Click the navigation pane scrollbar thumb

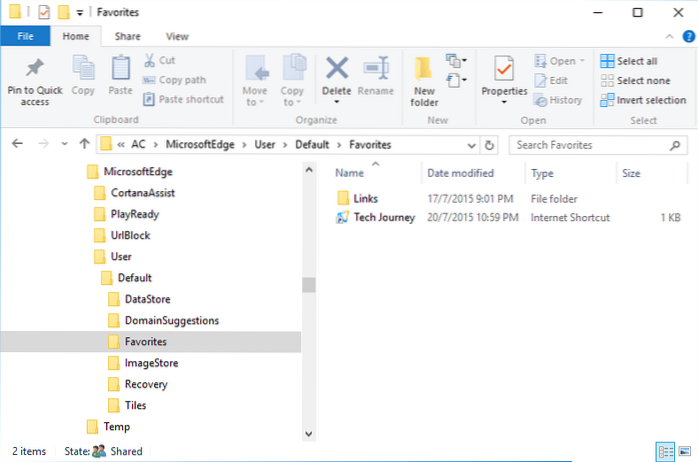click(x=307, y=284)
